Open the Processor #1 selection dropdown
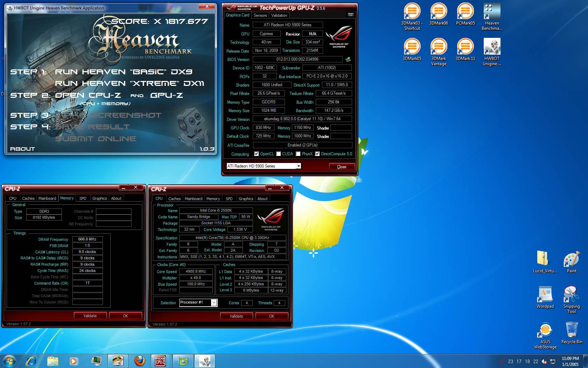588x368 pixels. tap(198, 302)
